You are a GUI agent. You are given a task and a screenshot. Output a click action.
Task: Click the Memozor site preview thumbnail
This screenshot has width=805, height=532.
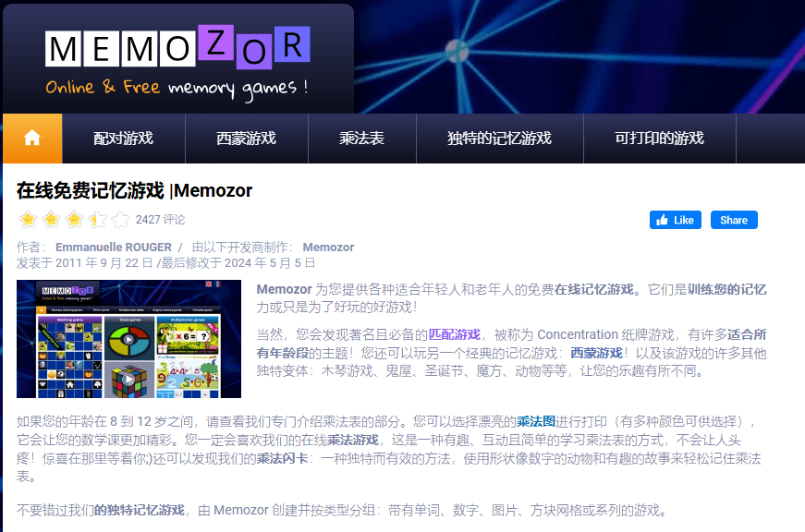tap(128, 339)
